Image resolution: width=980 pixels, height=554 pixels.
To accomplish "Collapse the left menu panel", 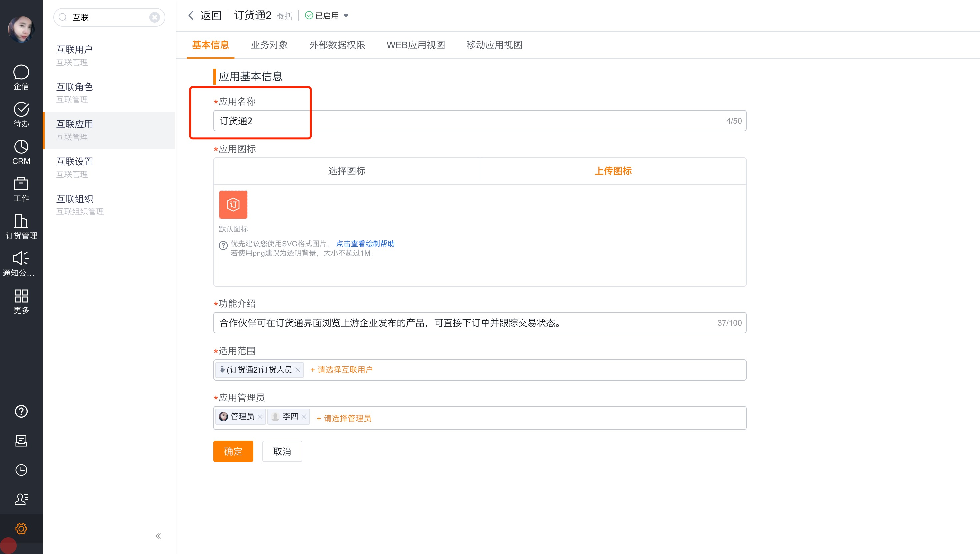I will coord(158,536).
